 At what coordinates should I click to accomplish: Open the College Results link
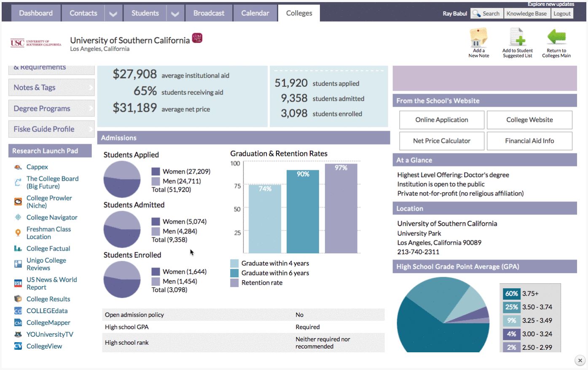[x=48, y=299]
